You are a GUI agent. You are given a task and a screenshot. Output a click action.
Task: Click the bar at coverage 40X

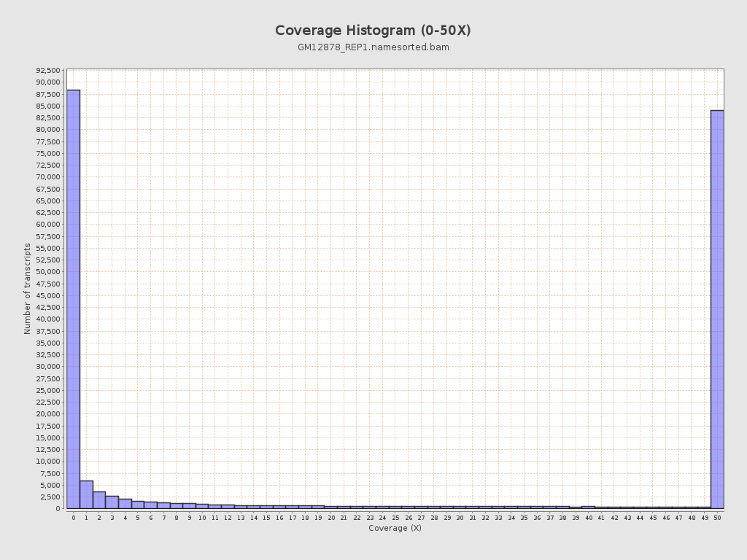pyautogui.click(x=589, y=507)
